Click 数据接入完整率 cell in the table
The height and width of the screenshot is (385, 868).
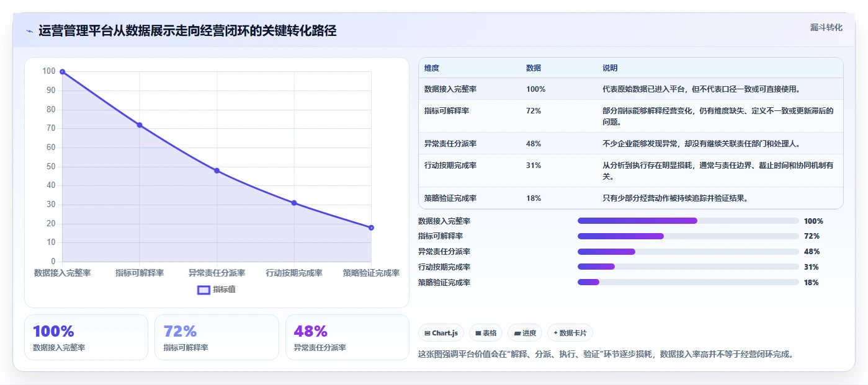[450, 89]
